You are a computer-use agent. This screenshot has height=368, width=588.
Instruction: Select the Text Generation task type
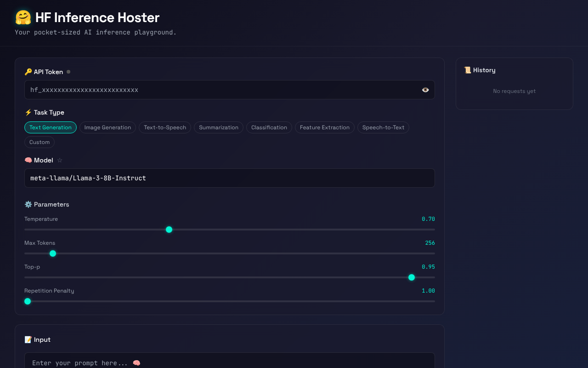click(x=51, y=127)
